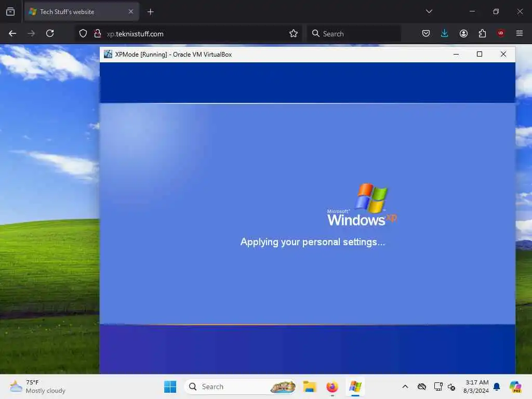
Task: Click the display network tray icon
Action: [438, 387]
